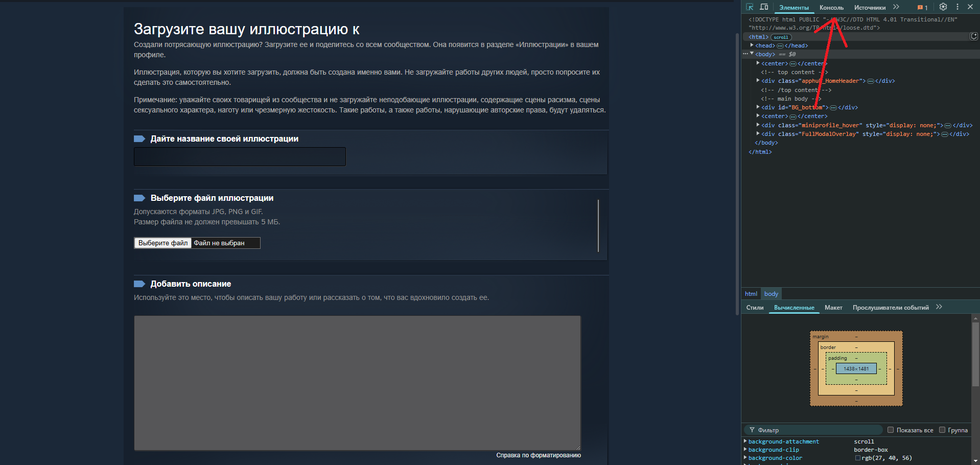Open DevTools settings gear
Screen dimensions: 980x465
point(943,7)
